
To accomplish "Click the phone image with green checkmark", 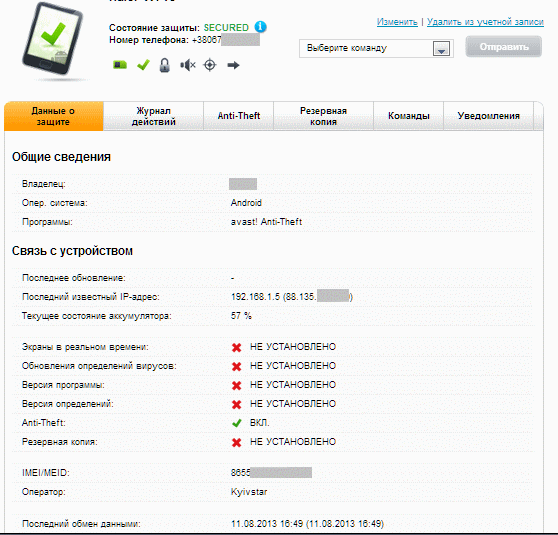I will click(x=52, y=39).
